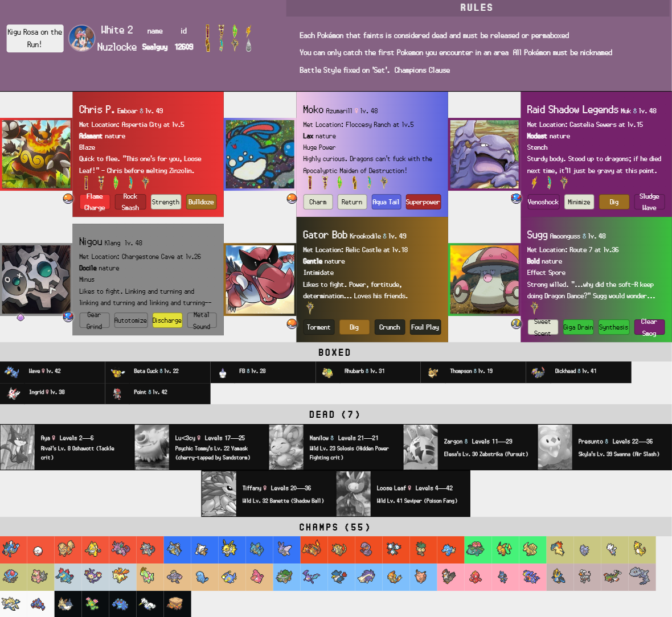Click the Maractus sprite in Champs

[93, 604]
